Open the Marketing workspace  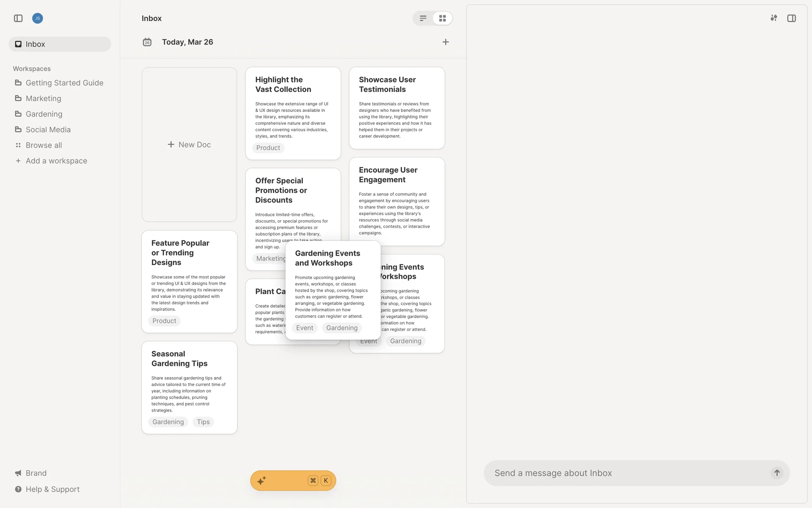point(43,98)
